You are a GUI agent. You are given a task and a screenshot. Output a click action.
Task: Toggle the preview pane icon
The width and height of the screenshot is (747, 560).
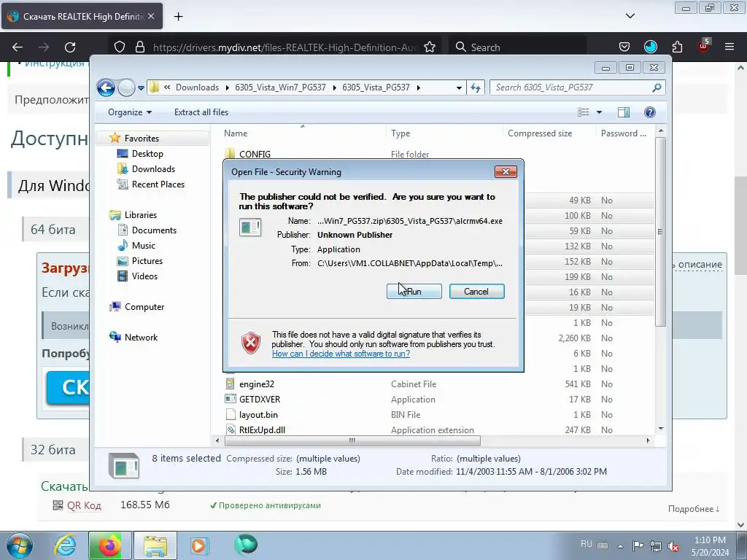tap(623, 112)
